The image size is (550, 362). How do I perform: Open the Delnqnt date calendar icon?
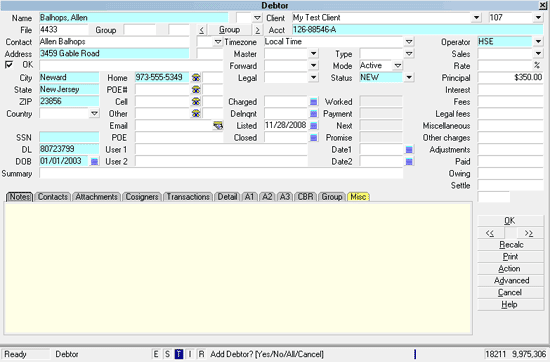click(x=314, y=114)
